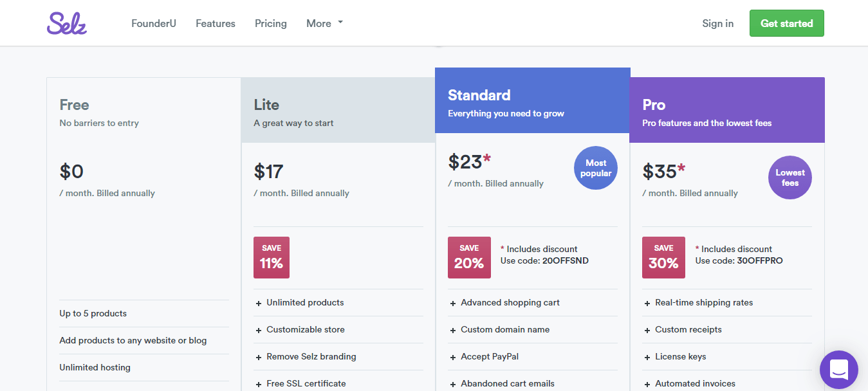Expand the More navigation dropdown

(324, 23)
